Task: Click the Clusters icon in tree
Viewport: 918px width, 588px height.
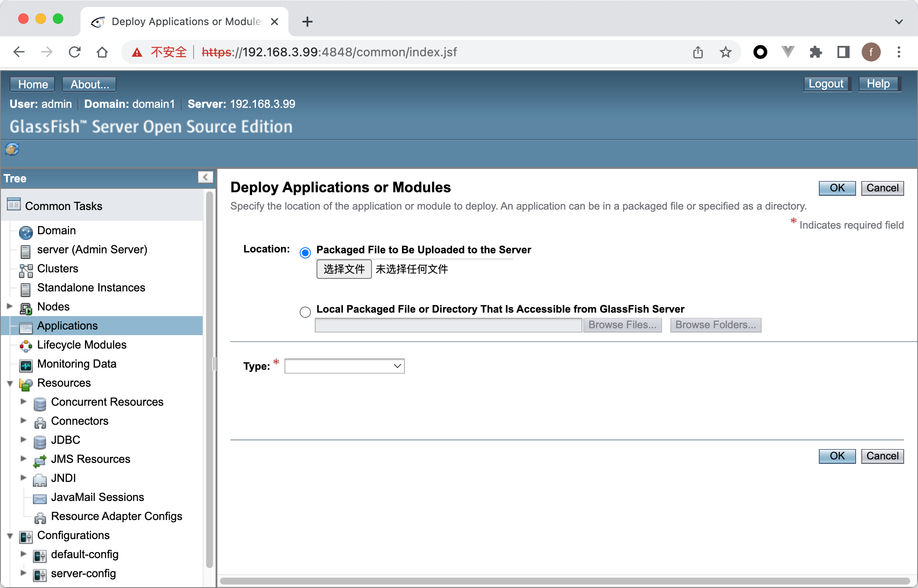Action: pyautogui.click(x=26, y=270)
